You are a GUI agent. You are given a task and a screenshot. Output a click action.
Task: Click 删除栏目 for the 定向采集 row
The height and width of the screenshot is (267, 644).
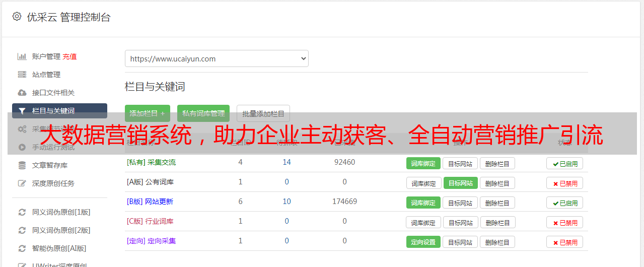tap(497, 242)
